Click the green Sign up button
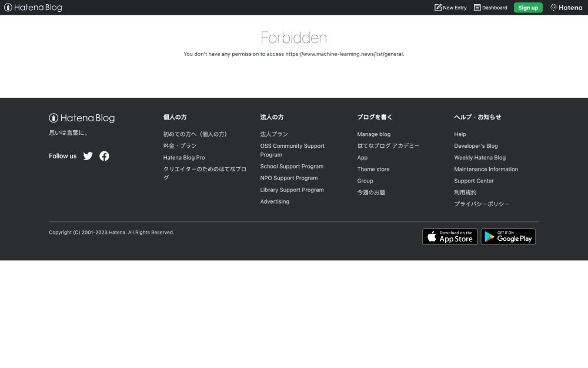This screenshot has height=368, width=588. (x=527, y=8)
